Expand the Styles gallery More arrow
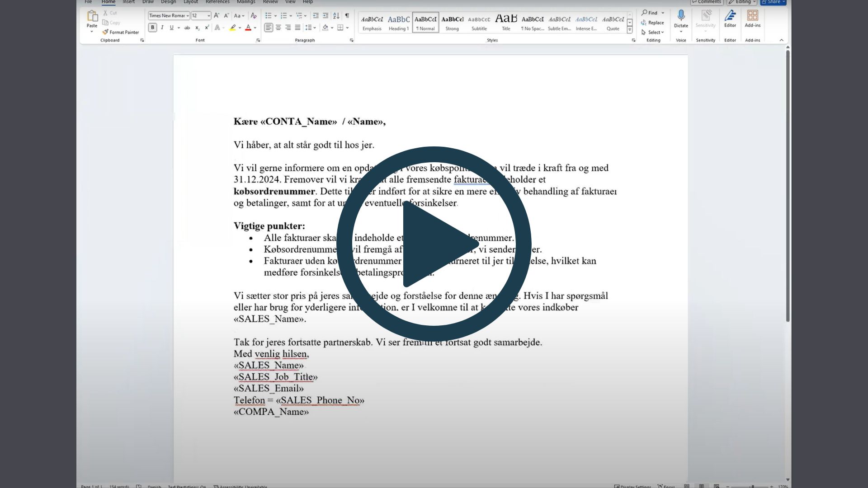The width and height of the screenshot is (868, 488). [629, 30]
